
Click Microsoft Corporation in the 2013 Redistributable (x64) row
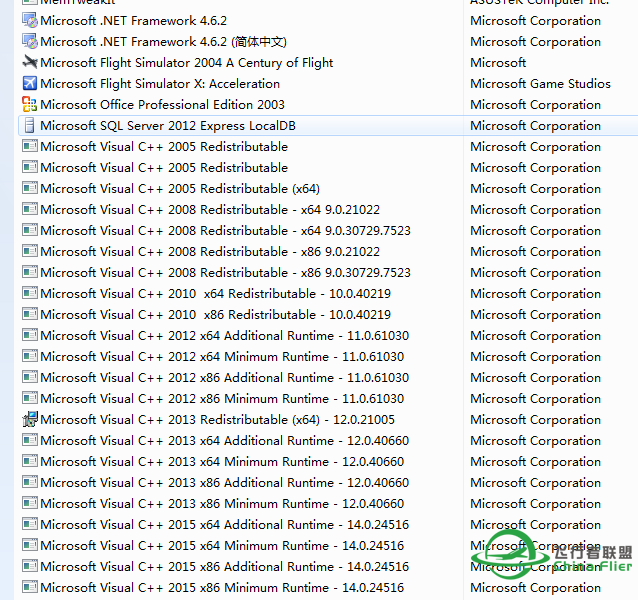[x=535, y=420]
